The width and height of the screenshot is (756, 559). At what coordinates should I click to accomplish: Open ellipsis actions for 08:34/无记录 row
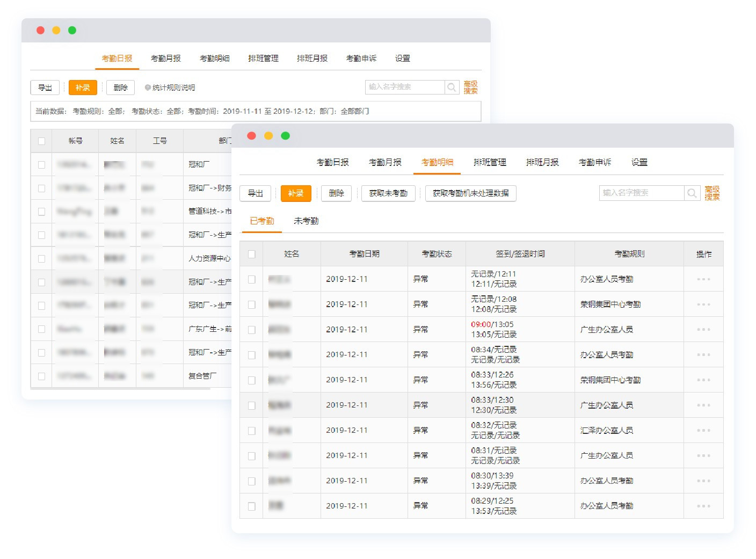(703, 355)
